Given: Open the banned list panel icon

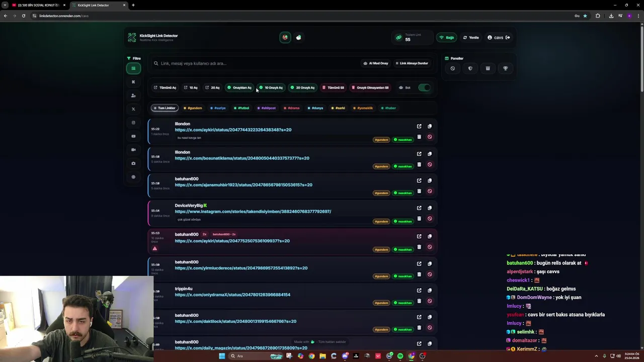Looking at the screenshot, I should point(452,68).
